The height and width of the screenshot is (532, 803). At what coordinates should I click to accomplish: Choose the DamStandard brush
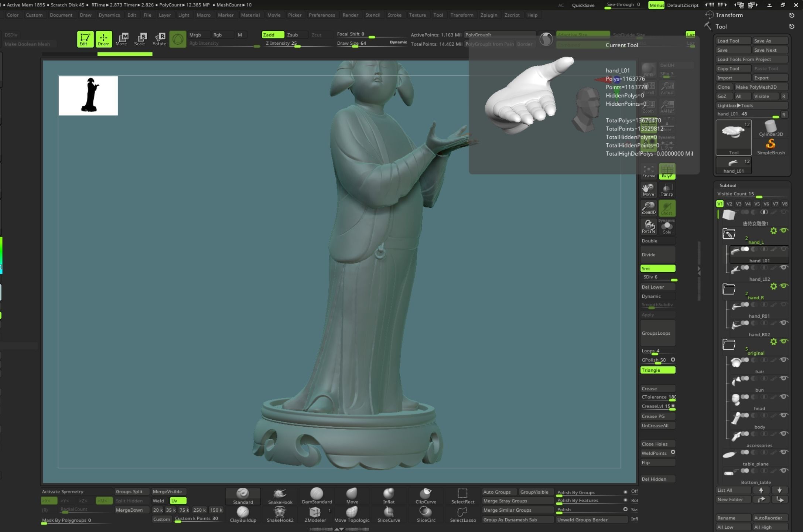317,496
